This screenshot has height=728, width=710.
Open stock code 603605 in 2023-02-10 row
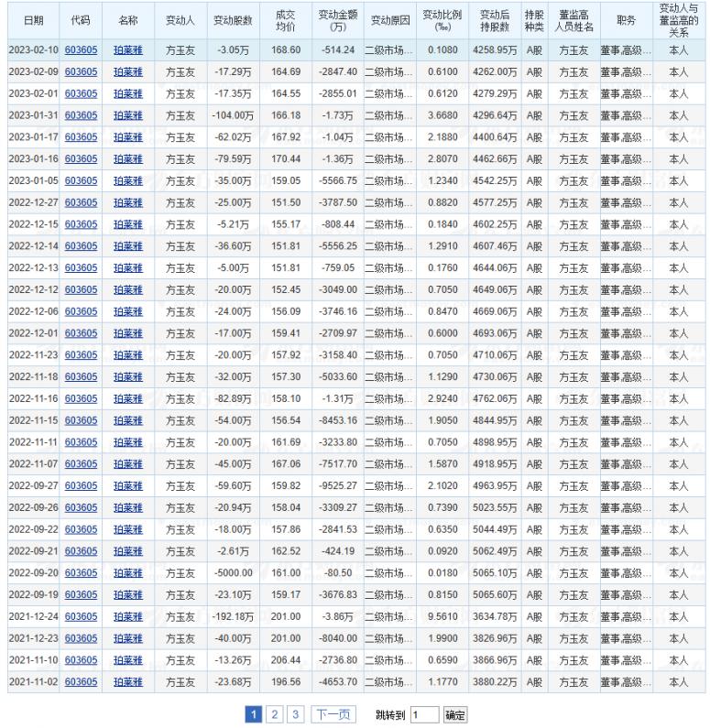(x=81, y=50)
